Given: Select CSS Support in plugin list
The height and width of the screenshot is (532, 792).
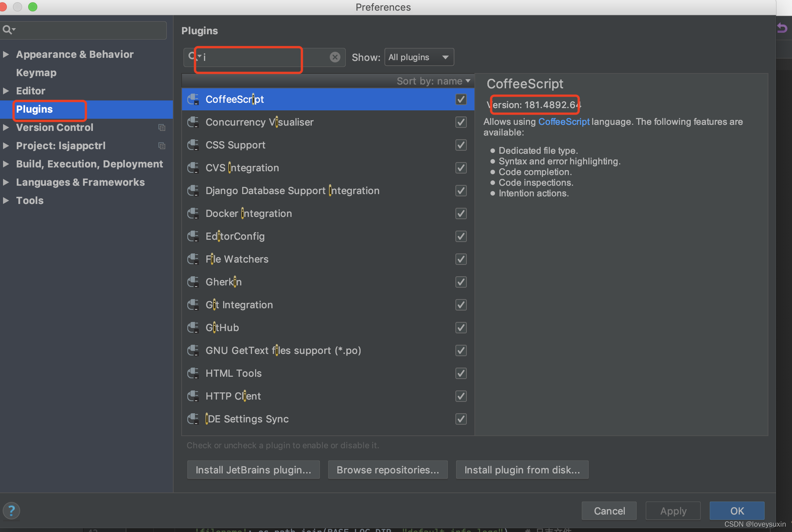Looking at the screenshot, I should coord(235,145).
